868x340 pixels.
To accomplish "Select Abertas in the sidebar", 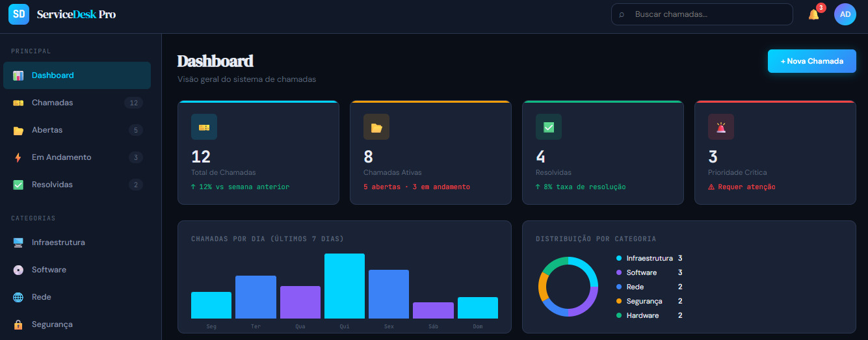I will pos(77,130).
